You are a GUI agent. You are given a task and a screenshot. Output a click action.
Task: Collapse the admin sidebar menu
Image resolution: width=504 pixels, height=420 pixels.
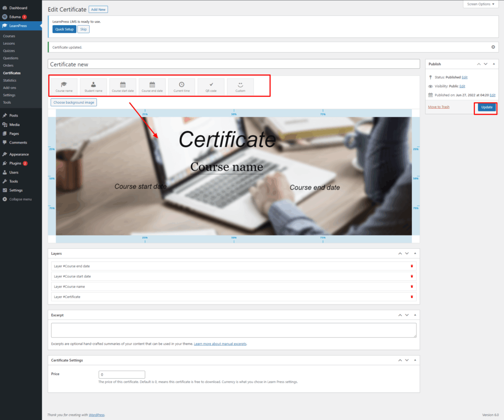coord(21,199)
